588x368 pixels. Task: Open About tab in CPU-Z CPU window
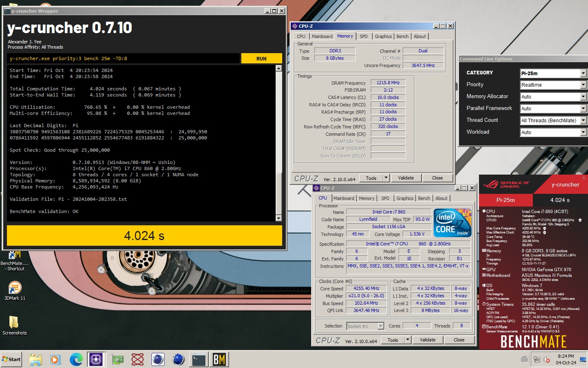441,198
